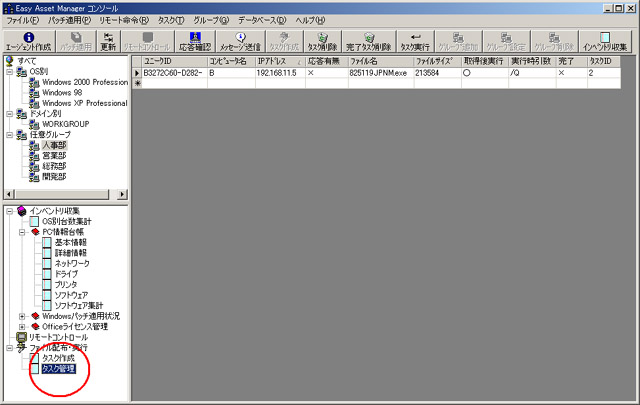Viewport: 640px width, 405px height.
Task: Select Windows 2000 Profession group
Action: tap(85, 82)
